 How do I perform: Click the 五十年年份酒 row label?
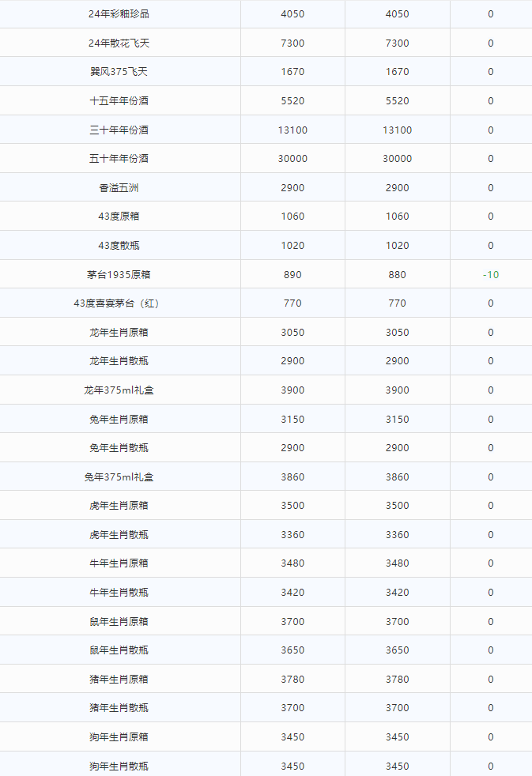[x=119, y=159]
